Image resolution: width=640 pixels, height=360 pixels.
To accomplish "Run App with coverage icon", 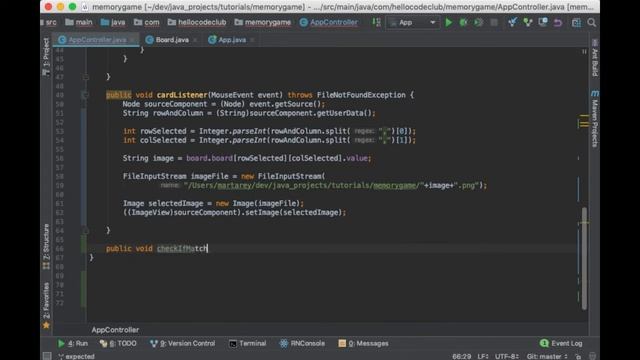I will tap(478, 22).
